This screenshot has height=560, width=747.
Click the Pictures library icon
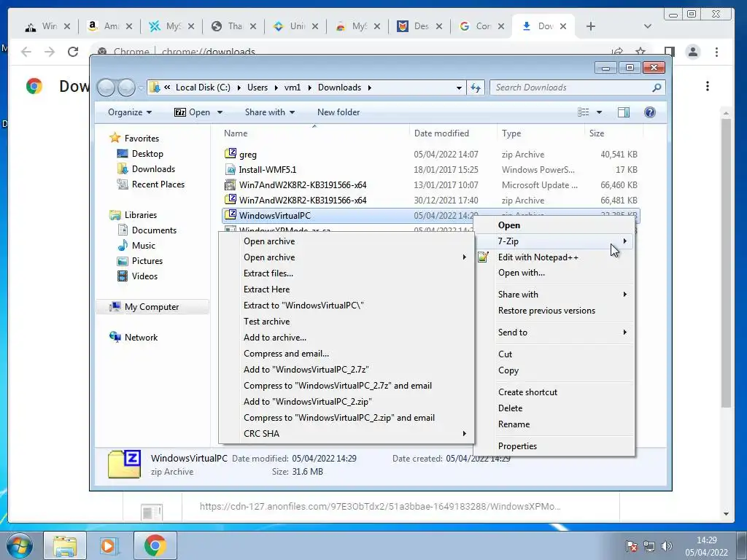123,260
